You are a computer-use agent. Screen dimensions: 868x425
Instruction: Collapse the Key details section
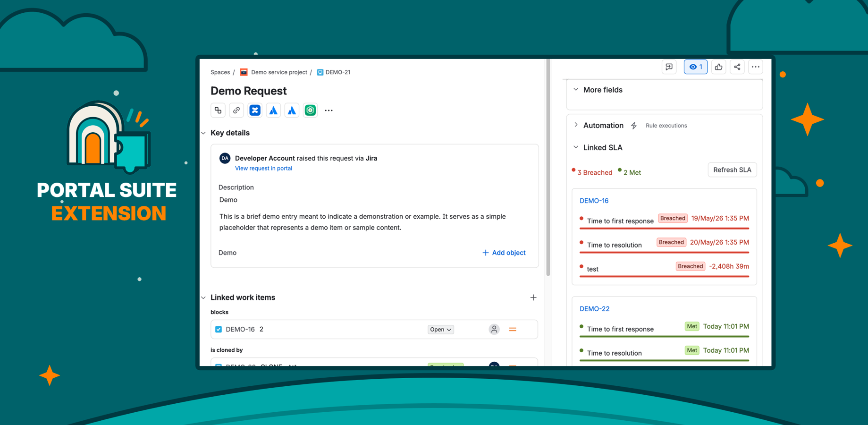coord(203,133)
